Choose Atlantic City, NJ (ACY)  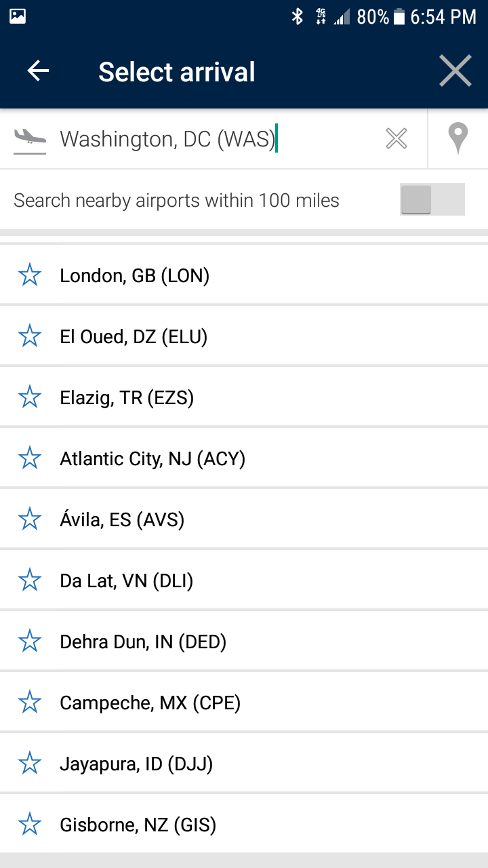(x=244, y=458)
